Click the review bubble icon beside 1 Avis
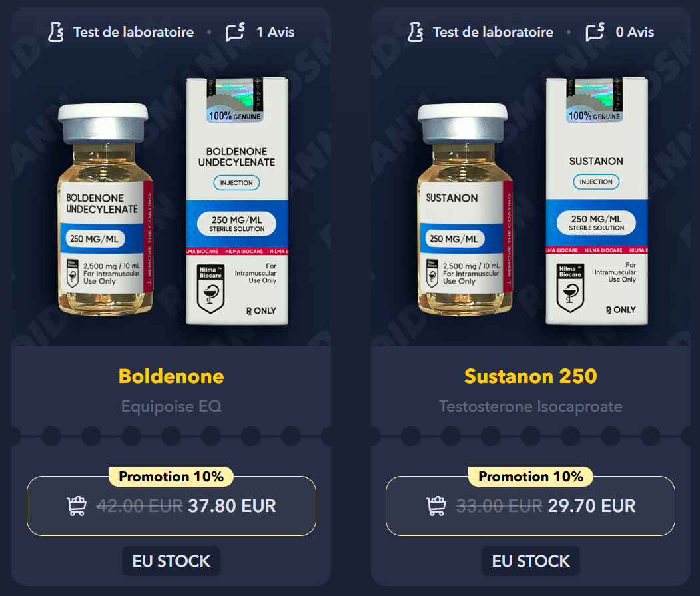 [x=235, y=32]
